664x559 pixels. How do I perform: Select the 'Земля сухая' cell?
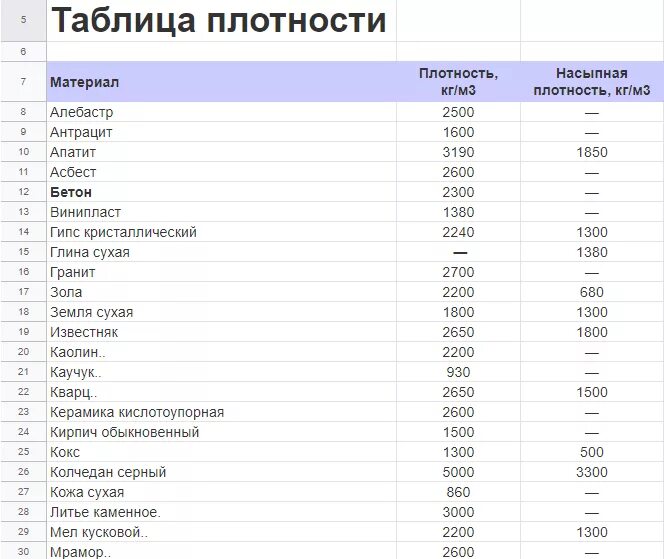221,312
